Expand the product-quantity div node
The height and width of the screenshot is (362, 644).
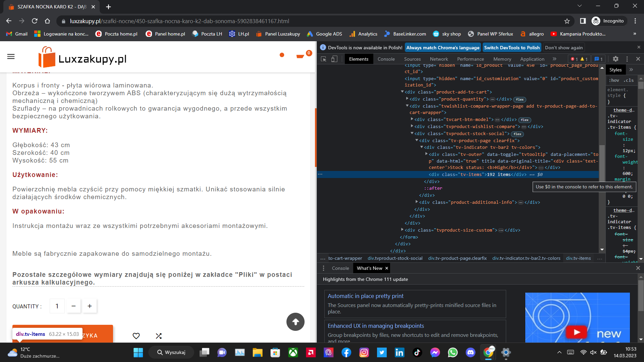(x=407, y=99)
